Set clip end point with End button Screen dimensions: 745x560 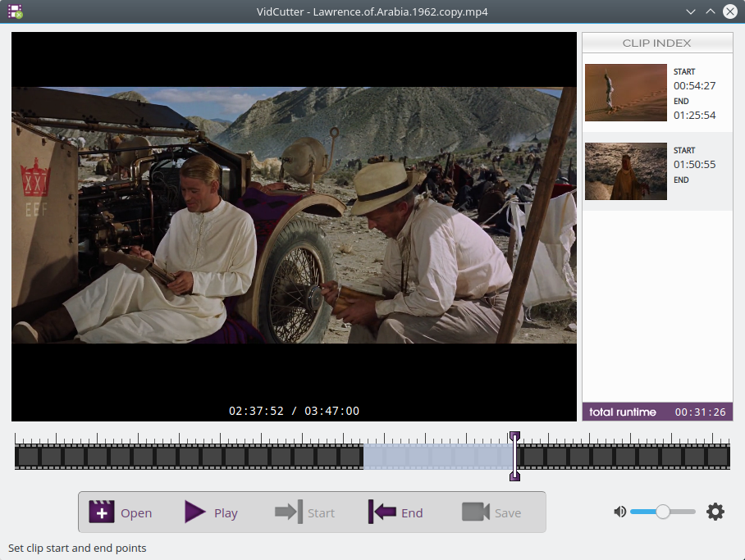pyautogui.click(x=395, y=512)
